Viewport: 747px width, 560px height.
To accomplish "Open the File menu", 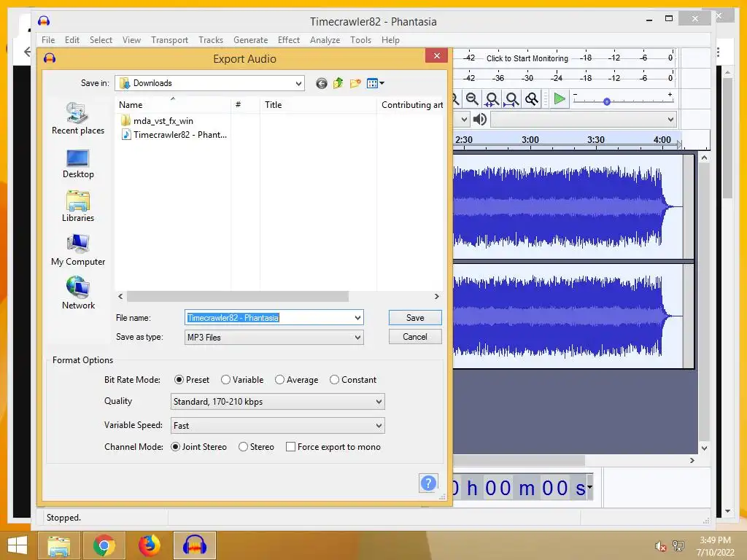I will [48, 40].
